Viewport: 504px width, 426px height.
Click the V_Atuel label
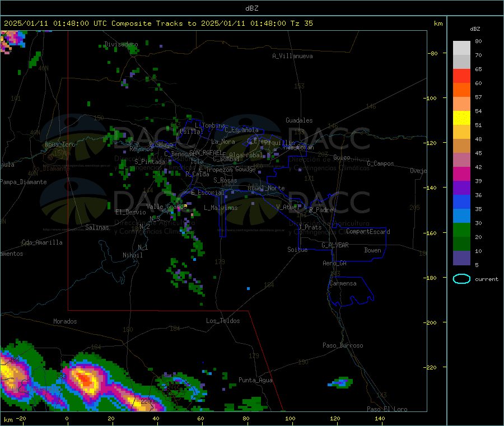[288, 207]
